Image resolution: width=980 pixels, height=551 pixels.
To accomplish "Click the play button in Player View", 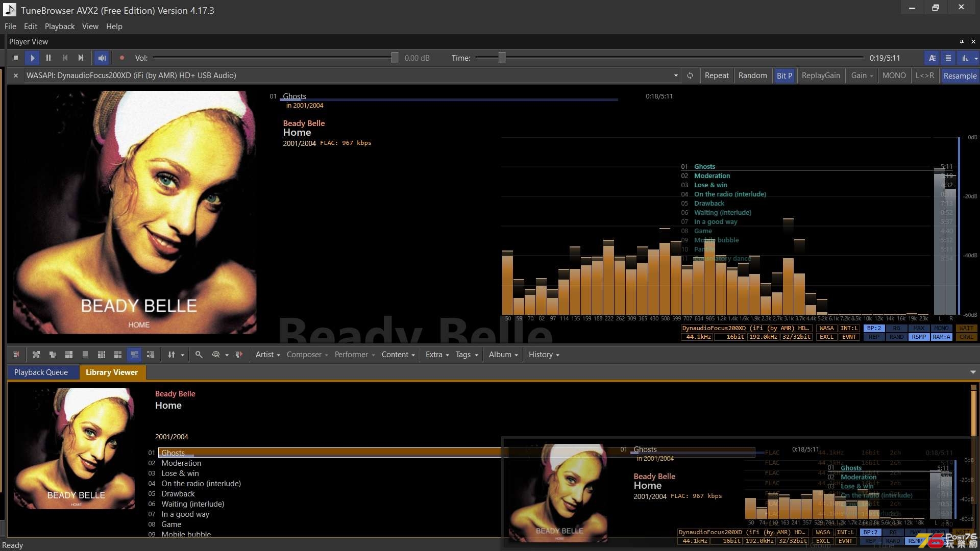I will pyautogui.click(x=32, y=58).
